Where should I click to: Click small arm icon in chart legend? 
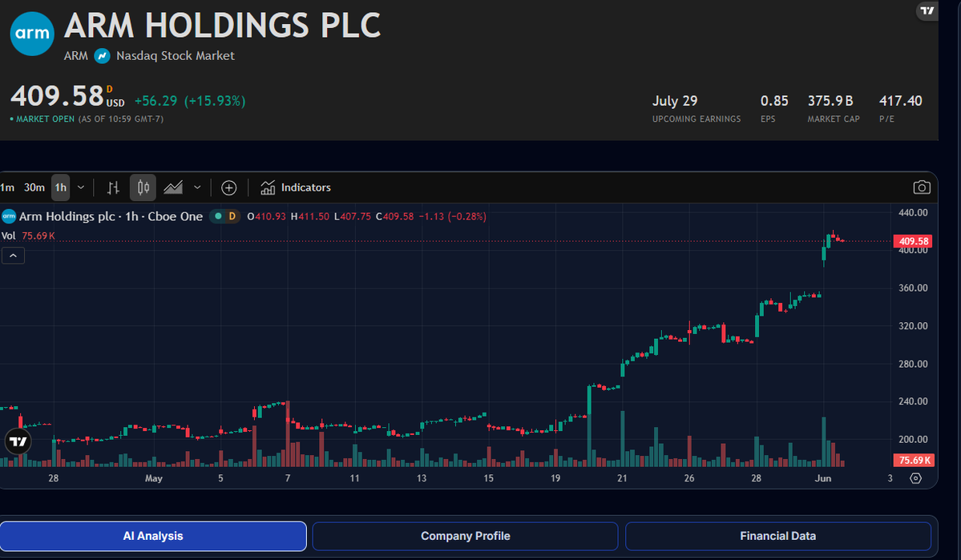(9, 216)
